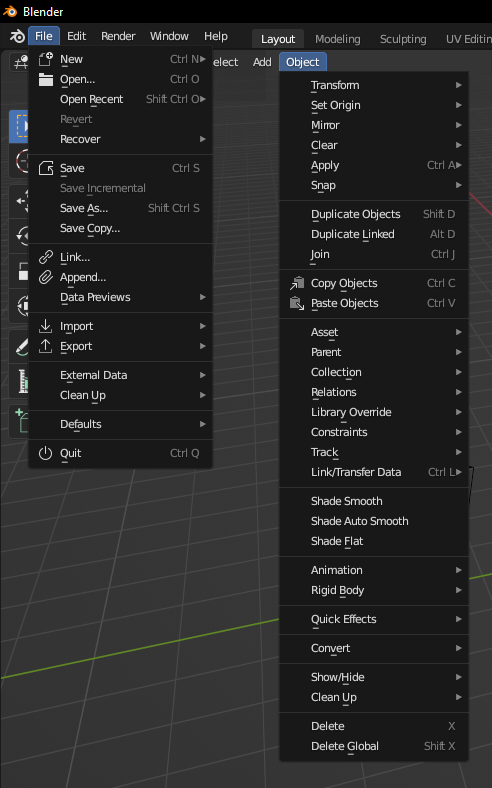
Task: Click the Append paperclip icon
Action: pyautogui.click(x=46, y=277)
